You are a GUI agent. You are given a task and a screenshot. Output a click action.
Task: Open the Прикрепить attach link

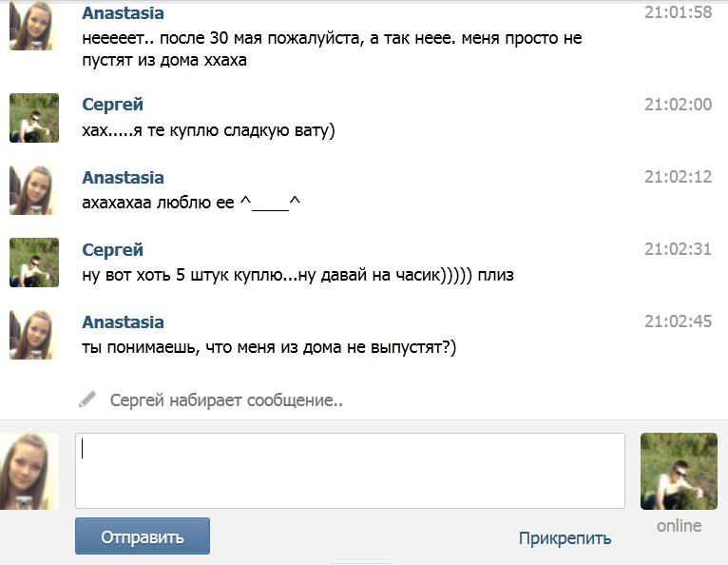565,538
